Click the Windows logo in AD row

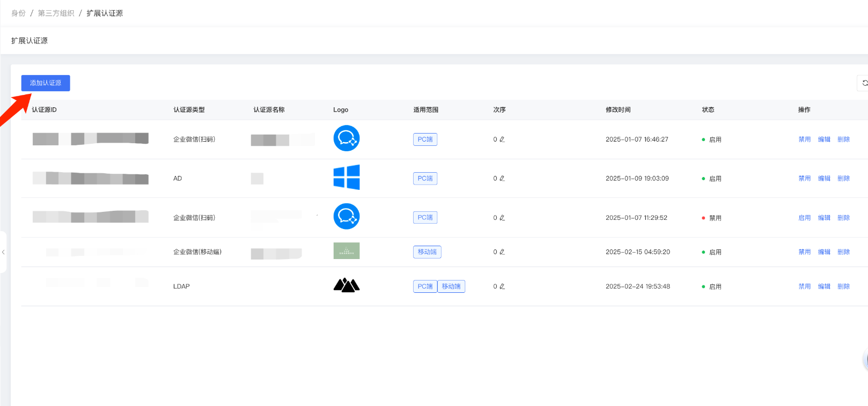347,178
